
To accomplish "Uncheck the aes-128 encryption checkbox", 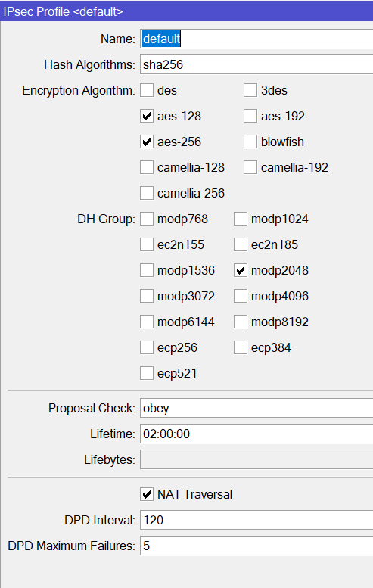I will [147, 117].
